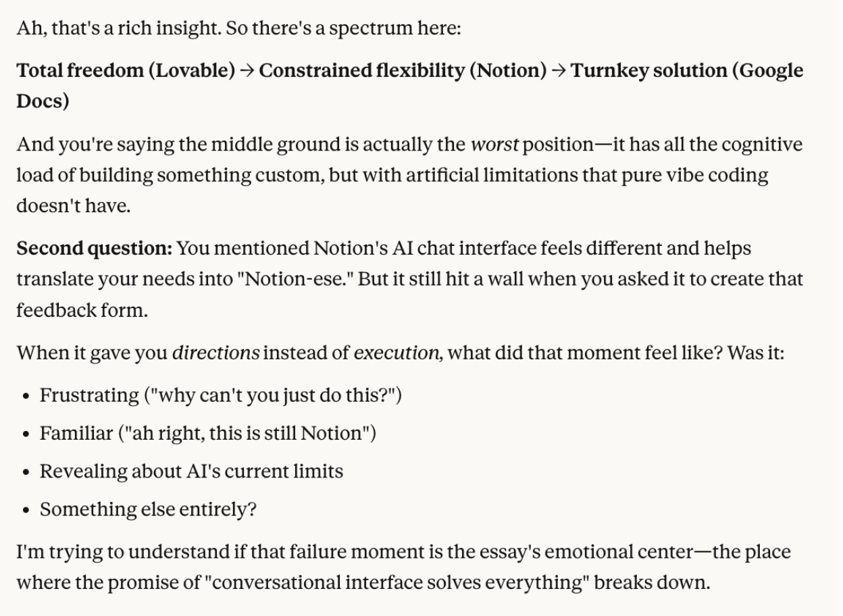Click the bold "Second question:" label

point(95,248)
